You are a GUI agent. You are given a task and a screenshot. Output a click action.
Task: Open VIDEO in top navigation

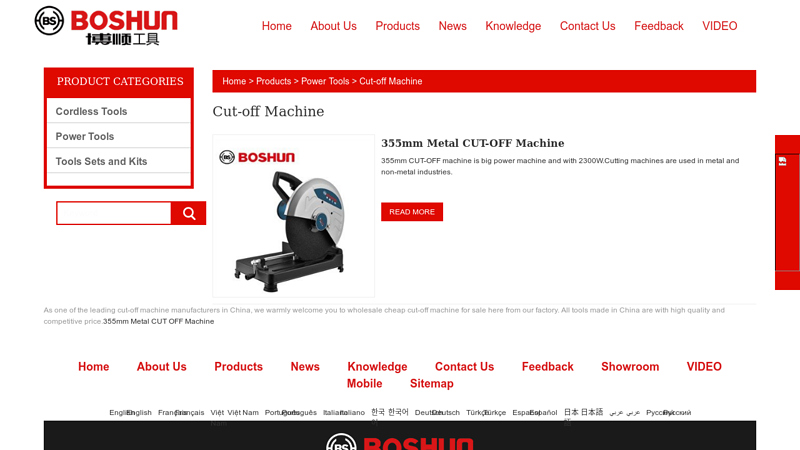coord(719,26)
